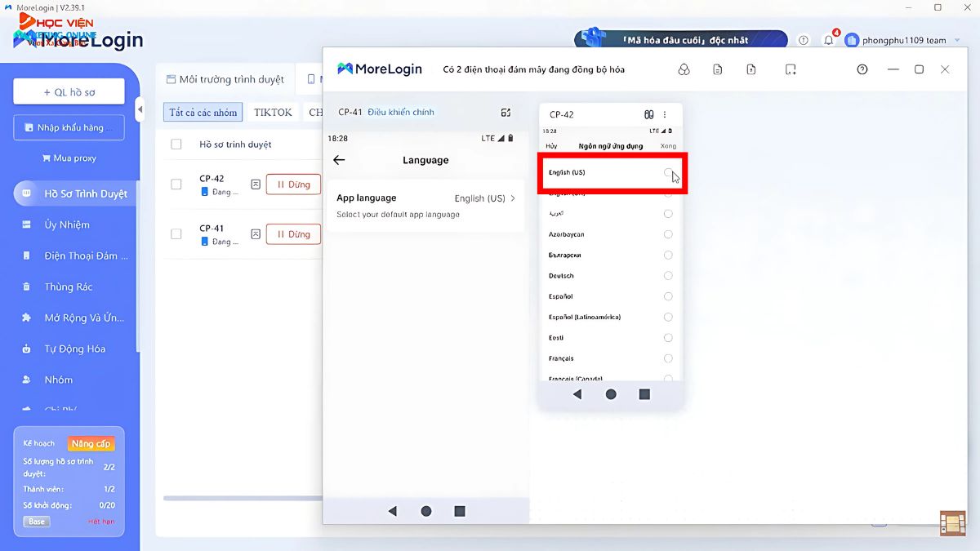Click the Hồ sơ trình duyệt column header
The width and height of the screenshot is (980, 551).
point(235,144)
